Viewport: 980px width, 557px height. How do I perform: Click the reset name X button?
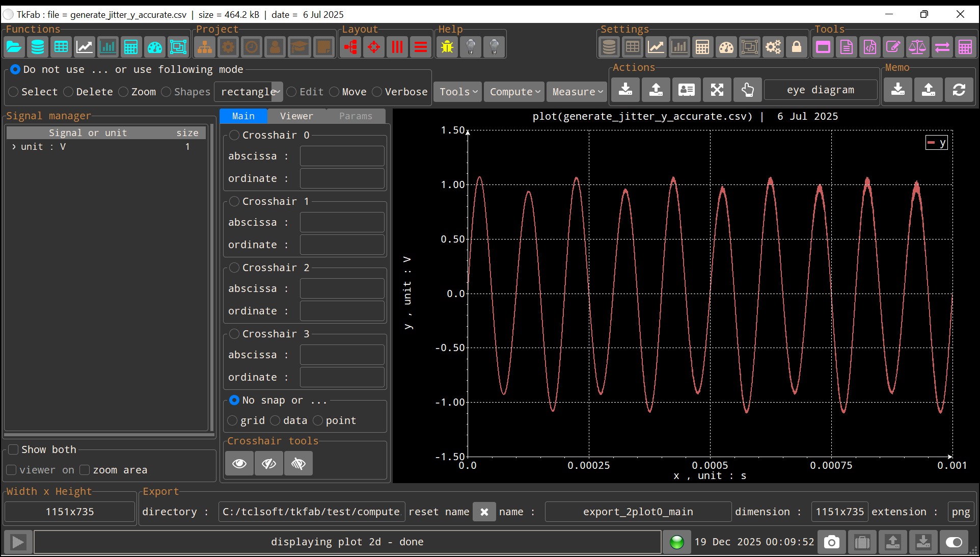pos(484,512)
